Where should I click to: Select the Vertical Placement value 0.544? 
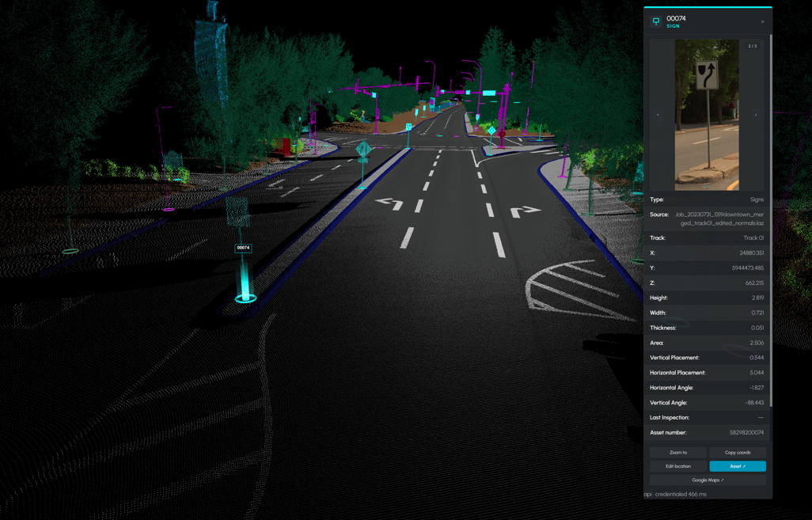[x=757, y=358]
